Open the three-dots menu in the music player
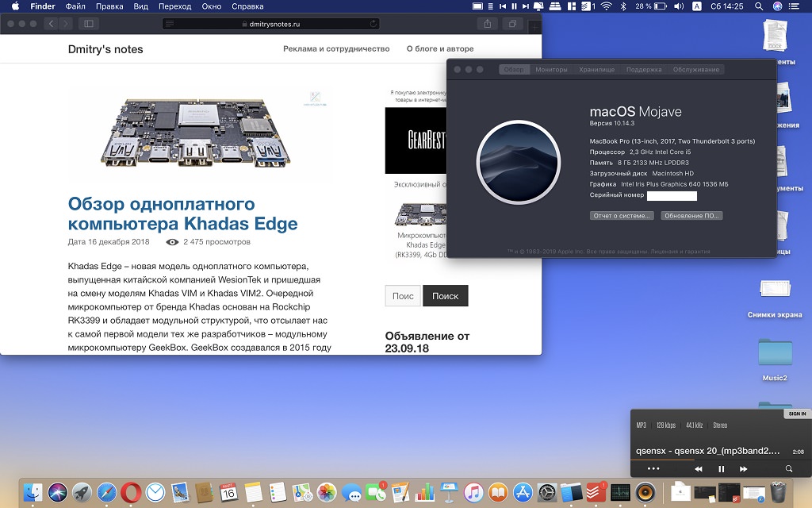This screenshot has width=812, height=508. pyautogui.click(x=653, y=469)
